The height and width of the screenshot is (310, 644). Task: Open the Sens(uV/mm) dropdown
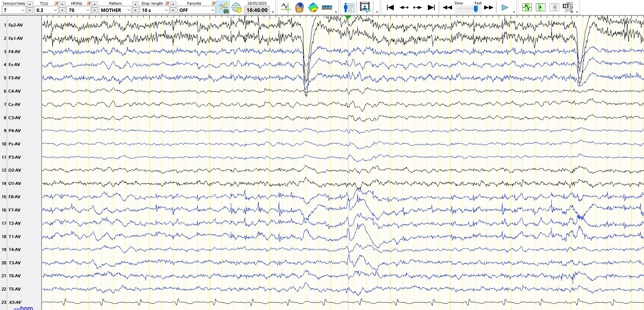click(x=14, y=10)
